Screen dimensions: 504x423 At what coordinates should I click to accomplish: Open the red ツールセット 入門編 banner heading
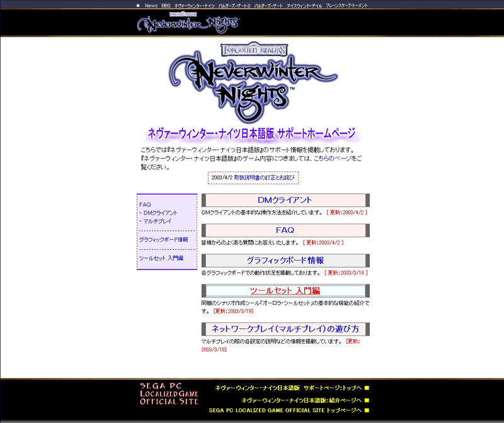click(285, 291)
